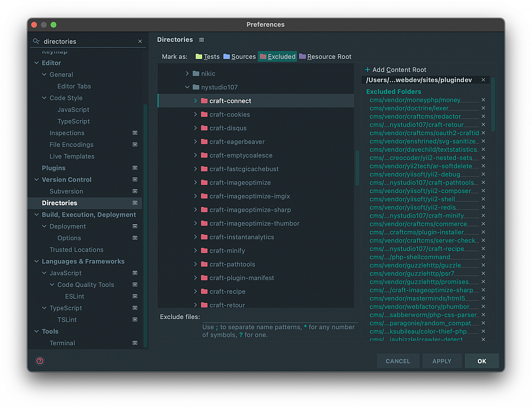
Task: Open Live Templates settings
Action: pos(72,157)
